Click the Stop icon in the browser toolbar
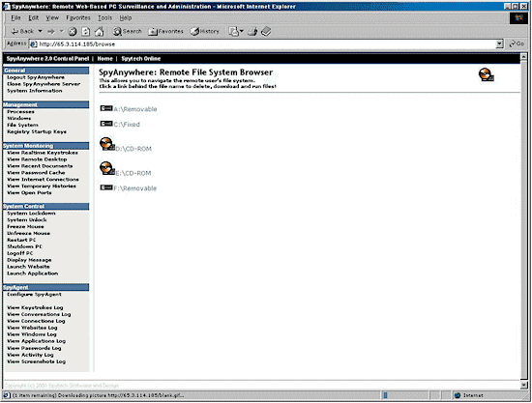This screenshot has height=403, width=532. [72, 32]
